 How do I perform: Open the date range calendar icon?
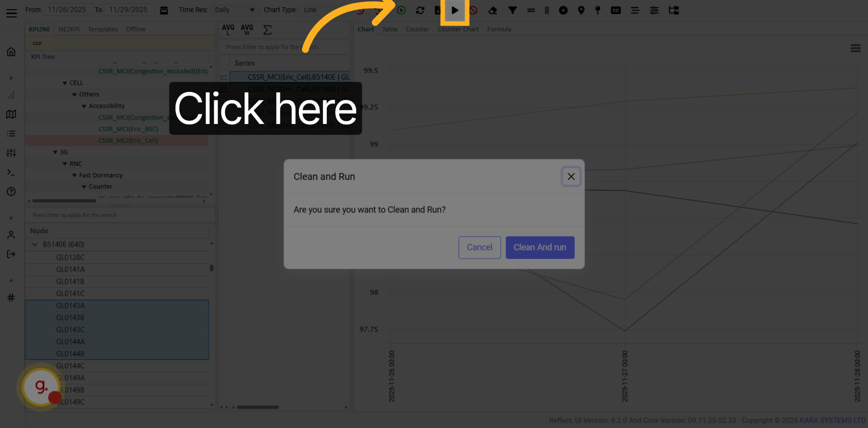[x=164, y=10]
